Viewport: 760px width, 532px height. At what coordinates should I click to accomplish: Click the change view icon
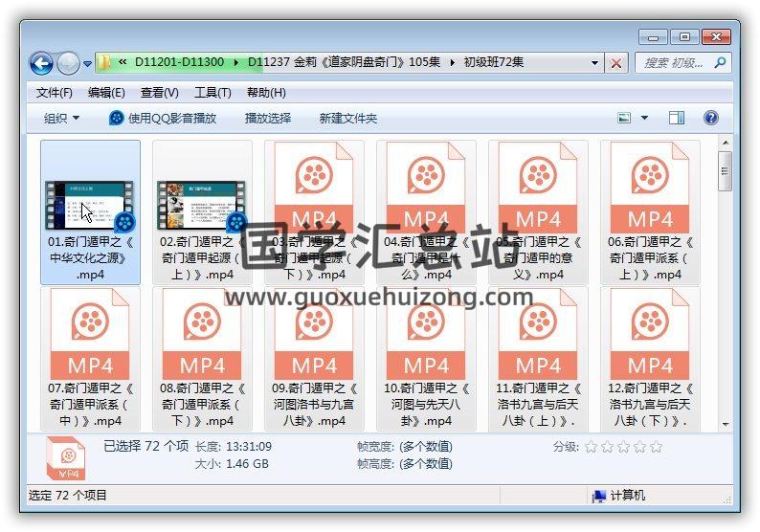click(x=624, y=118)
